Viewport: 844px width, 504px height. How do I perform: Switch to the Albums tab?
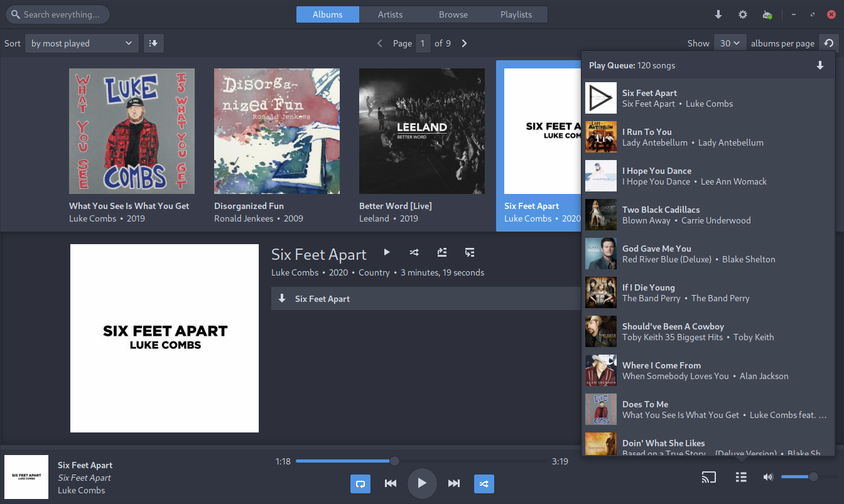coord(328,14)
